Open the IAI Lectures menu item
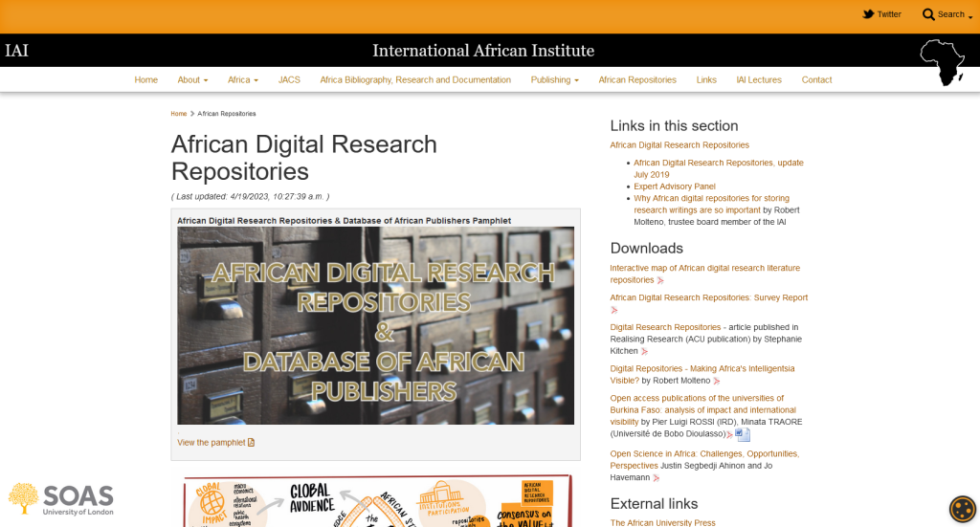980x527 pixels. (759, 80)
